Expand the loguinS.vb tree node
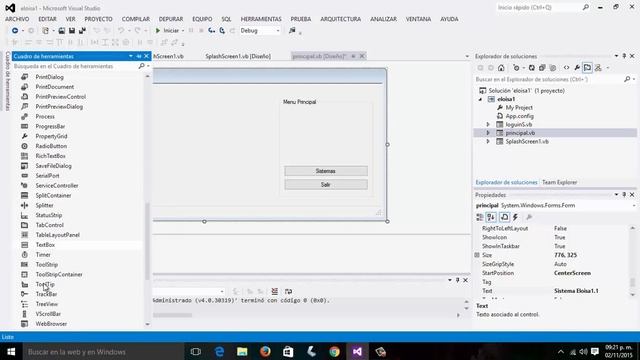 (488, 124)
